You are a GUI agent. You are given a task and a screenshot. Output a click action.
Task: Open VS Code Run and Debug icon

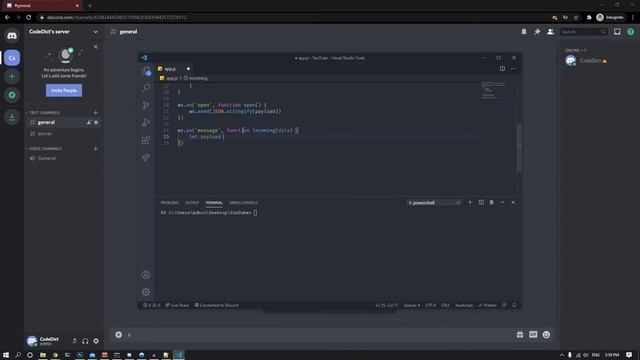[x=146, y=123]
